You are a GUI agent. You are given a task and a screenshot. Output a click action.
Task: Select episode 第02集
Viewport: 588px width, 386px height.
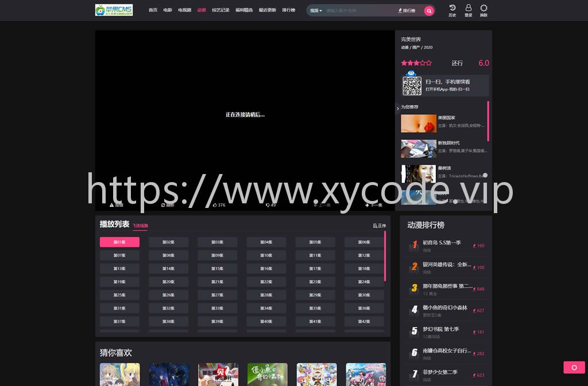point(168,242)
